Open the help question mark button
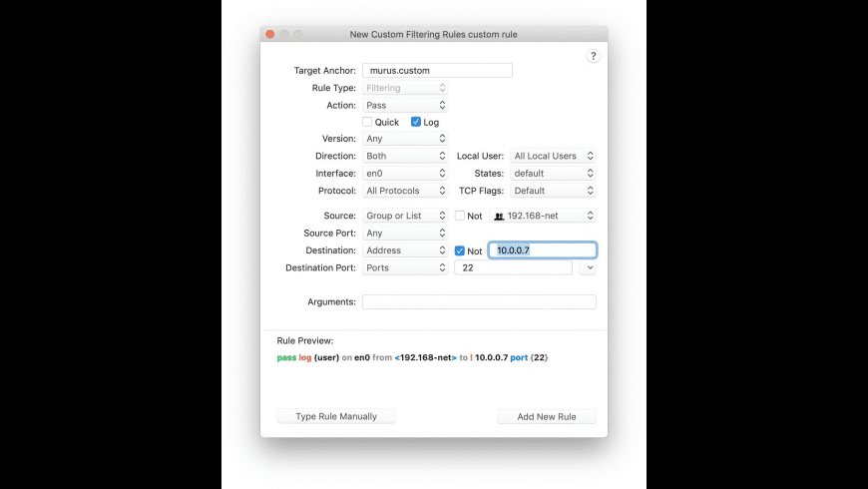This screenshot has height=489, width=868. pyautogui.click(x=593, y=56)
